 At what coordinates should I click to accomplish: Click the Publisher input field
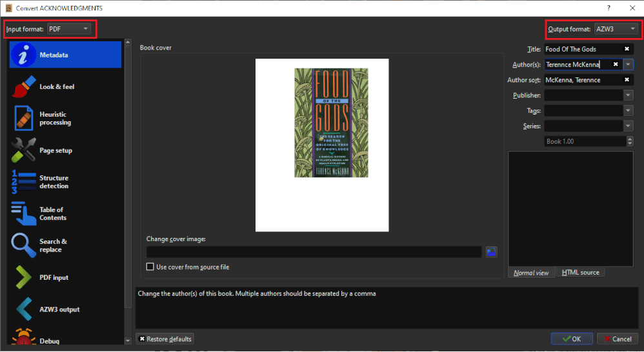coord(583,95)
